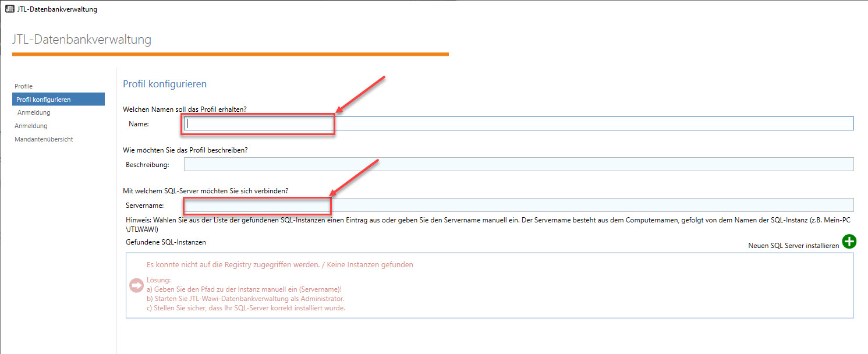Open the Profile sidebar item

[x=23, y=86]
